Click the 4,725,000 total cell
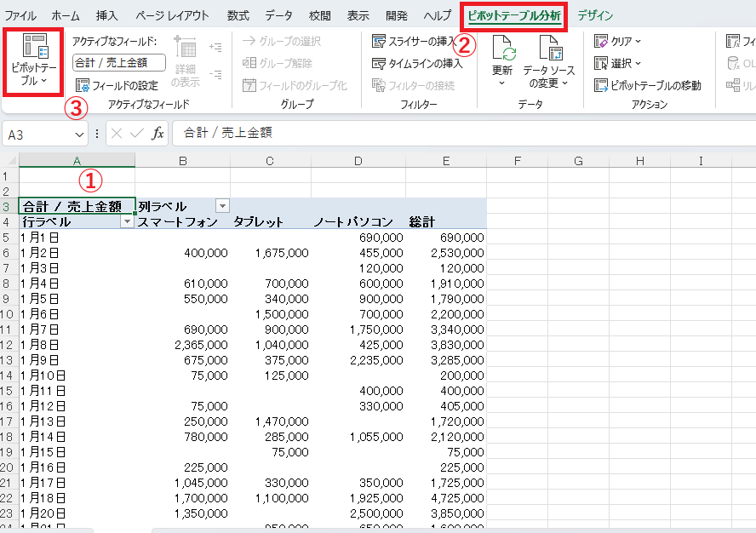The image size is (756, 533). pos(446,498)
